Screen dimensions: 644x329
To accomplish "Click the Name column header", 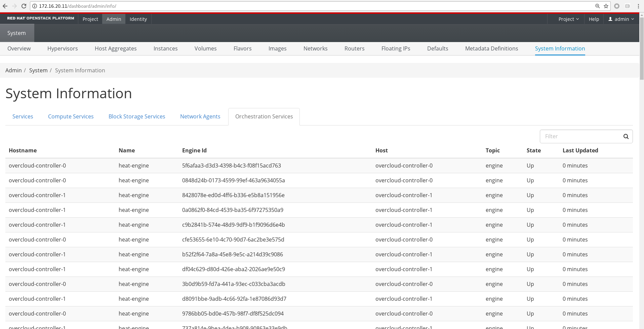I will (x=127, y=150).
